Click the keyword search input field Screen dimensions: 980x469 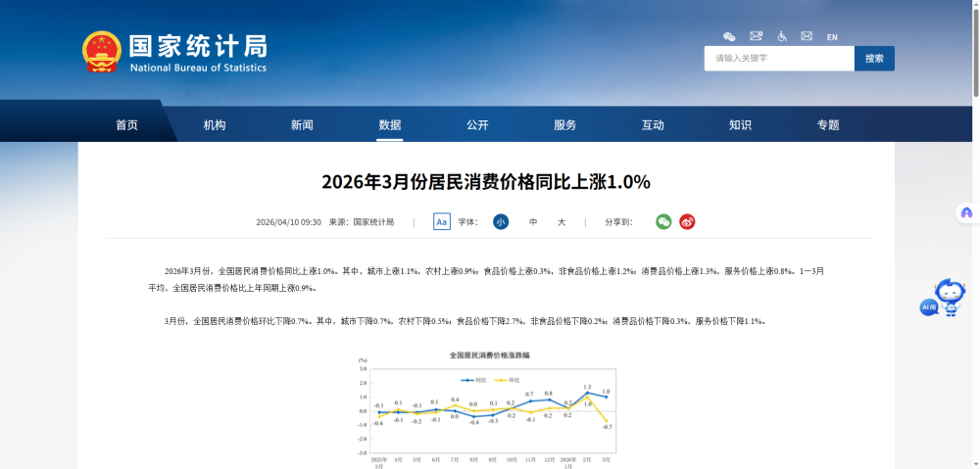778,59
